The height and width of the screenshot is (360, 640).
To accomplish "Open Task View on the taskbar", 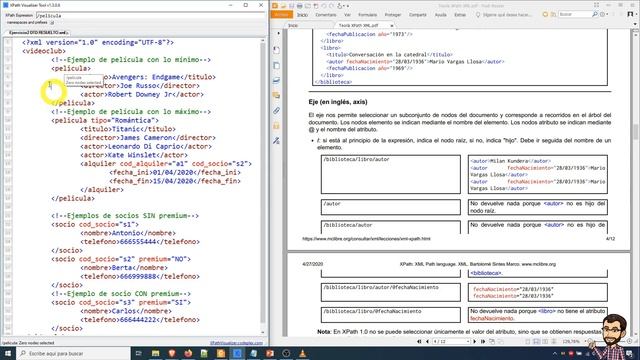I will 138,353.
